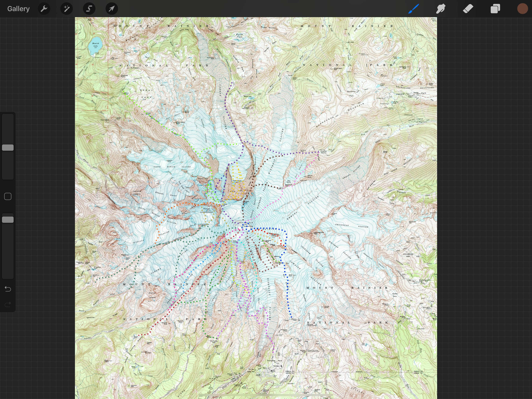Tap the square modify button in sidebar
This screenshot has width=532, height=399.
pos(8,196)
